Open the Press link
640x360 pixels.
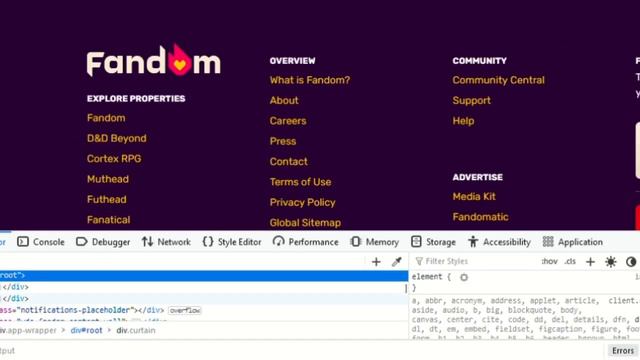pos(282,141)
